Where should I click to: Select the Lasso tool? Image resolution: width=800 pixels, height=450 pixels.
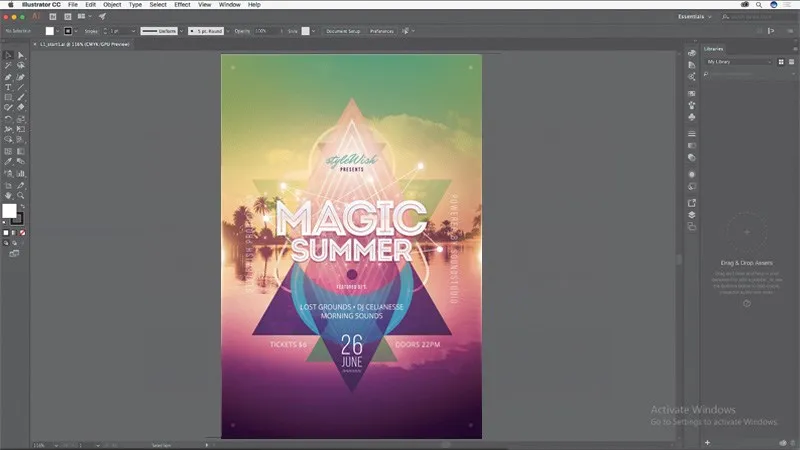21,66
